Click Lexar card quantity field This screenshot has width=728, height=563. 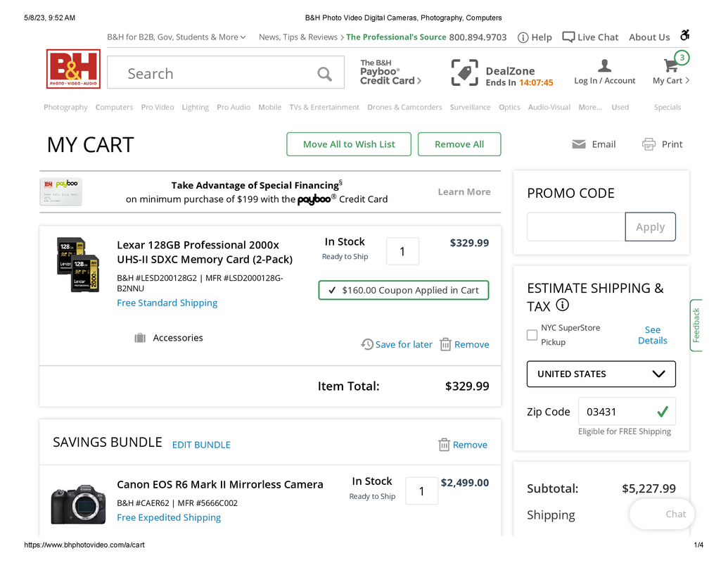(402, 251)
